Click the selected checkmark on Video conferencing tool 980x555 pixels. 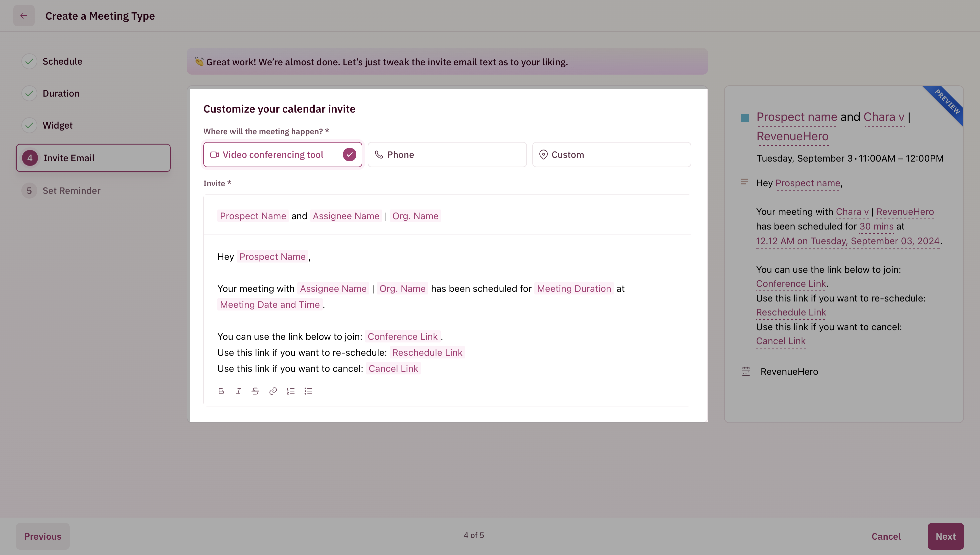[349, 155]
